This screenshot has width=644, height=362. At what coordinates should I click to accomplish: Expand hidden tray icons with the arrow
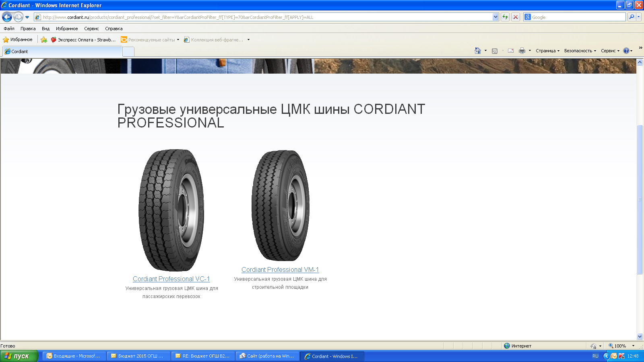pyautogui.click(x=606, y=356)
